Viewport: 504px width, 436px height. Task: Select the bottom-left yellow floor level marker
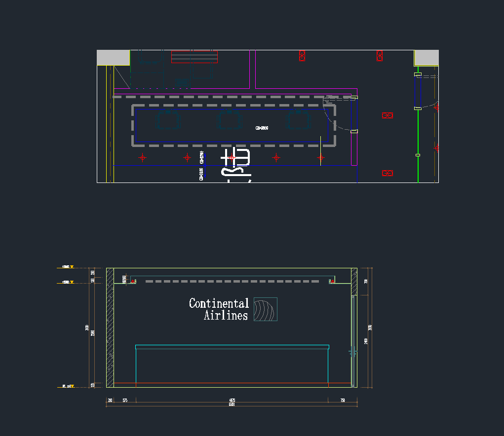click(72, 386)
